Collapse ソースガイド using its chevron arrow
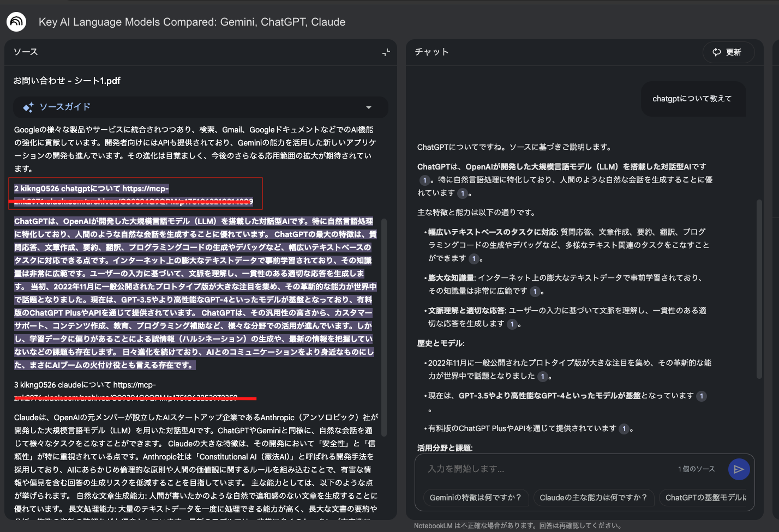This screenshot has height=532, width=779. [x=369, y=107]
